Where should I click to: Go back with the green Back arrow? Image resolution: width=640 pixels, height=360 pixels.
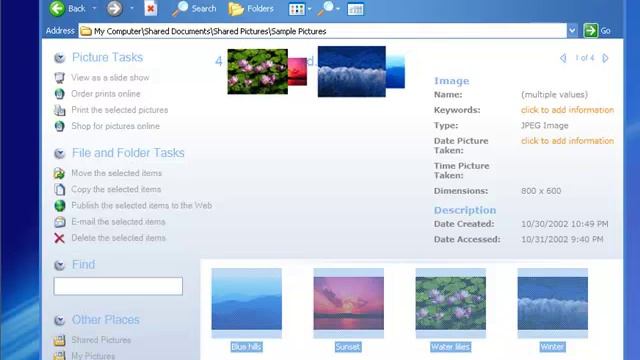click(57, 9)
